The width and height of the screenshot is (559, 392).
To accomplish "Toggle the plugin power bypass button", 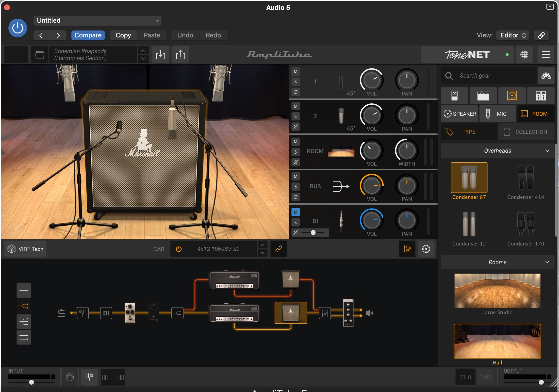I will [17, 28].
